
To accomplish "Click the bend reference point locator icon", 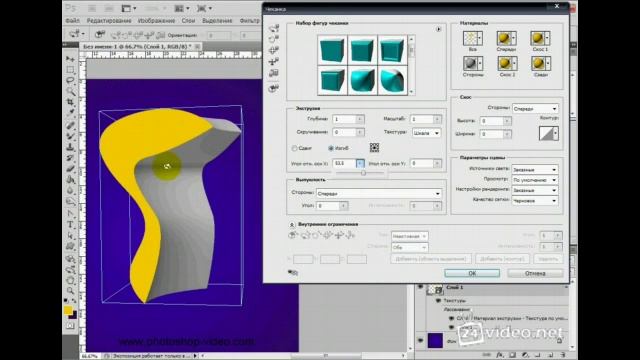I will (x=374, y=147).
